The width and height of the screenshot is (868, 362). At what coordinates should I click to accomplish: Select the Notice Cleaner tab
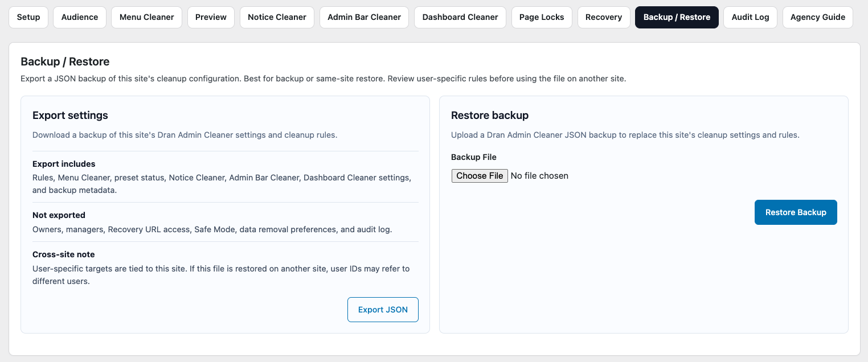click(277, 17)
